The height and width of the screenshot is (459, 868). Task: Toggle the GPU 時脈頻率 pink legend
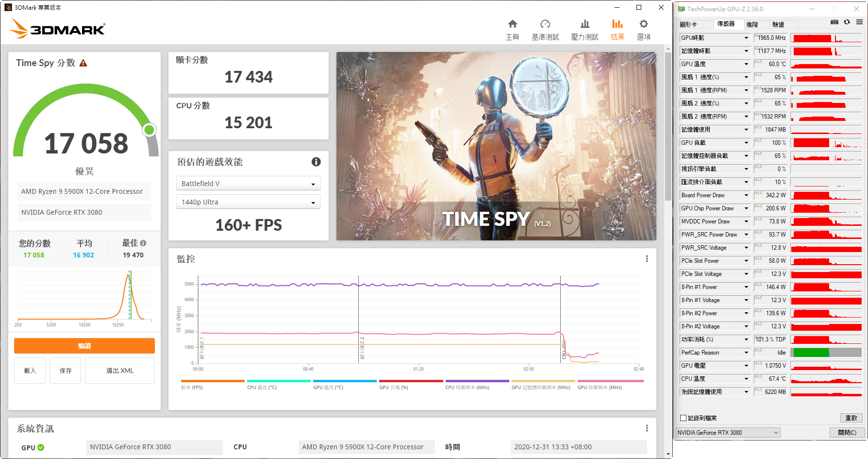[x=610, y=385]
